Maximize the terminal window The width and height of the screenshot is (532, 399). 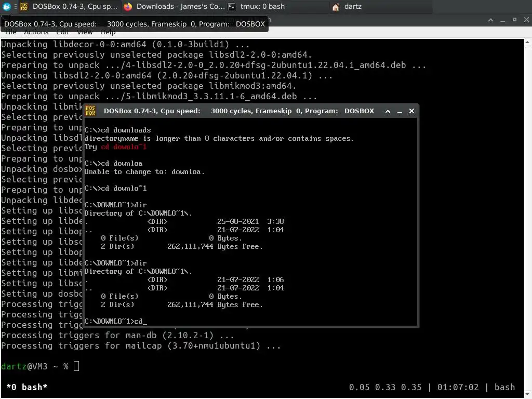click(x=514, y=20)
